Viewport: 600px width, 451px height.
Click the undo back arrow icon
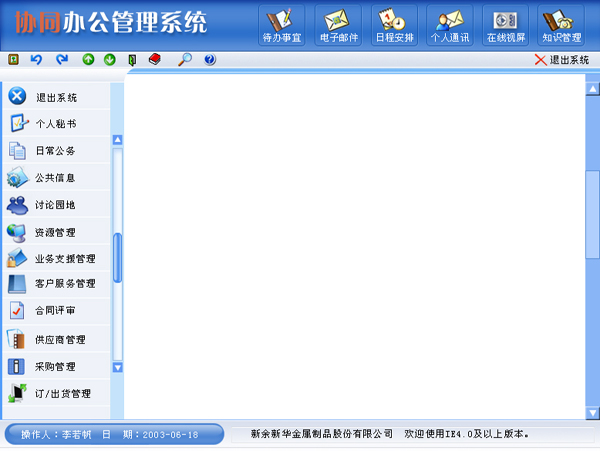click(x=36, y=59)
